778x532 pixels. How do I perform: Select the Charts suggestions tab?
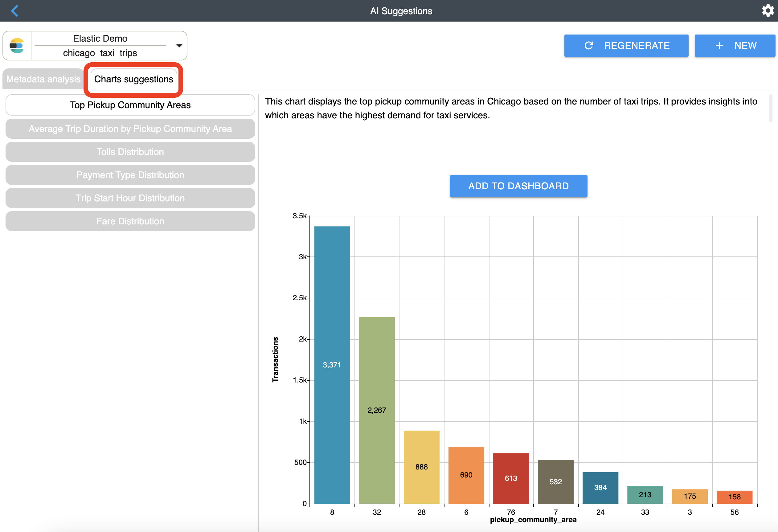133,79
